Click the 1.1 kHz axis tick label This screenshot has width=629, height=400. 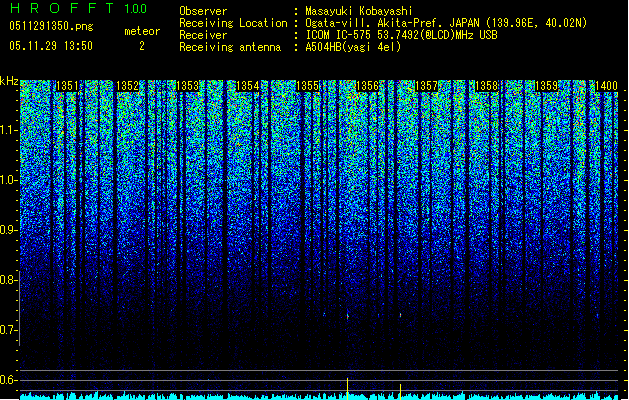coord(8,130)
